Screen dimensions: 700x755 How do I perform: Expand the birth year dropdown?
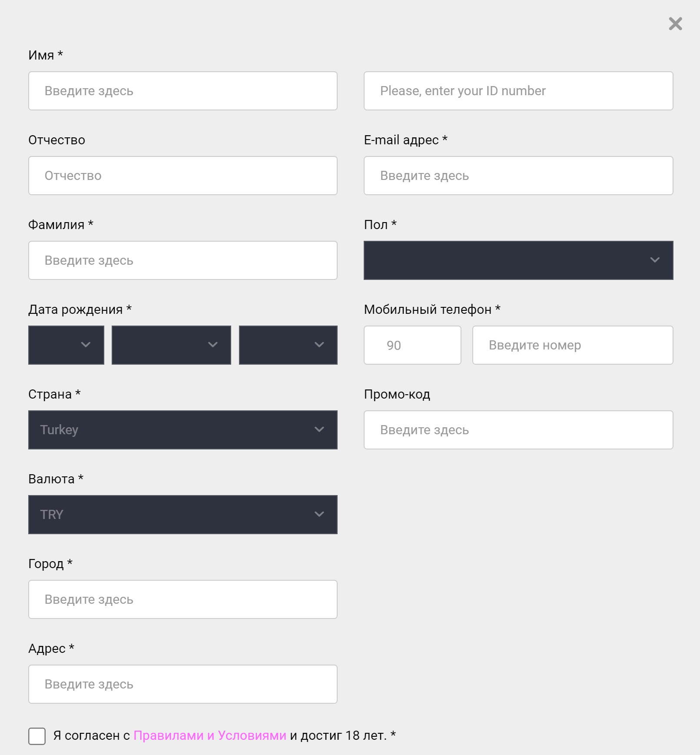coord(288,345)
